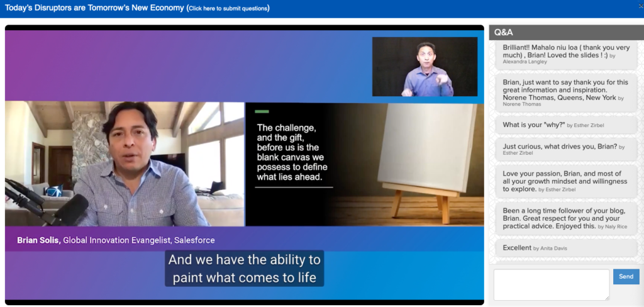
Task: Select Norene Thomas's thank-you message
Action: point(566,93)
